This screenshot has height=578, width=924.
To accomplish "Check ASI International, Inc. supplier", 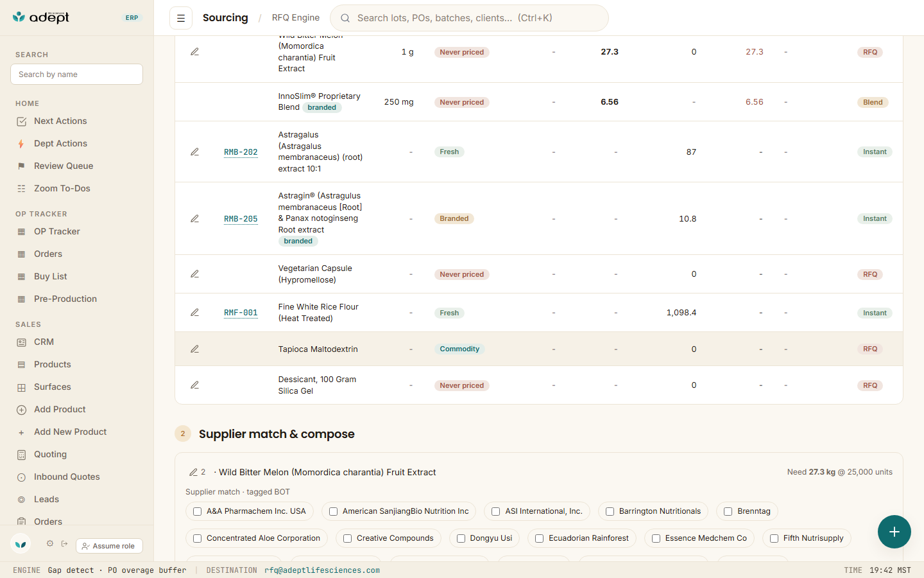I will click(x=495, y=511).
